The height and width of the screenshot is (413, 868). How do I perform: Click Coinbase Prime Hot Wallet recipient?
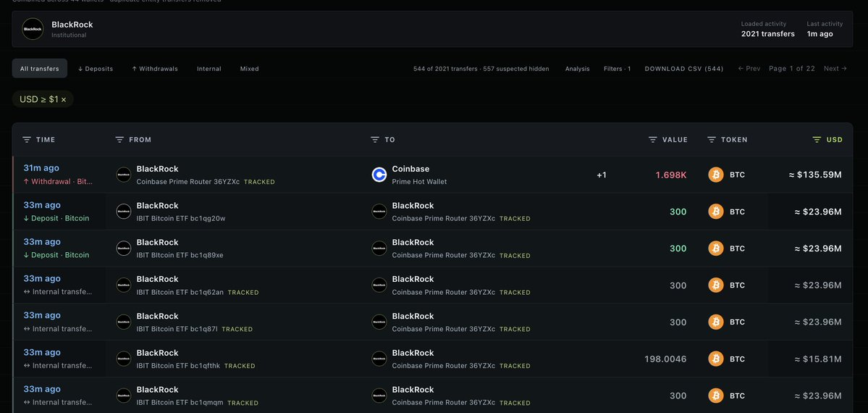point(419,181)
